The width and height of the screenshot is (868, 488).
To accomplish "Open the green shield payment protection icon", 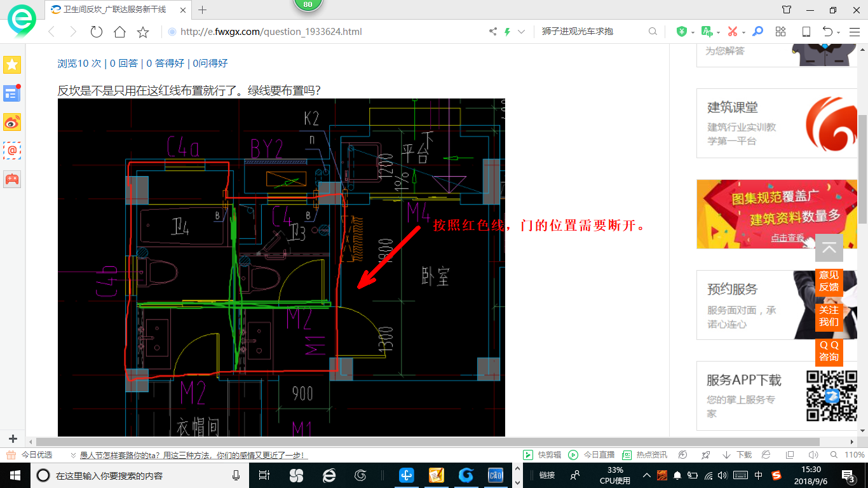I will (682, 32).
